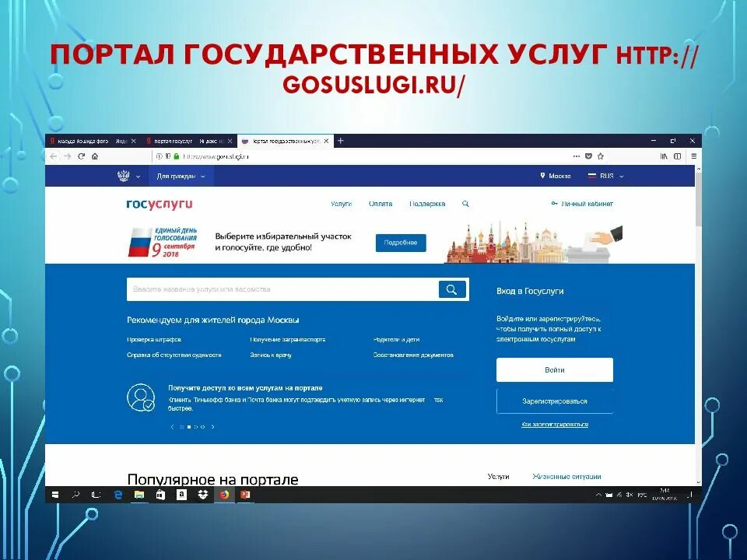Viewport: 747px width, 560px height.
Task: Click the Госуслуги logo
Action: point(160,204)
